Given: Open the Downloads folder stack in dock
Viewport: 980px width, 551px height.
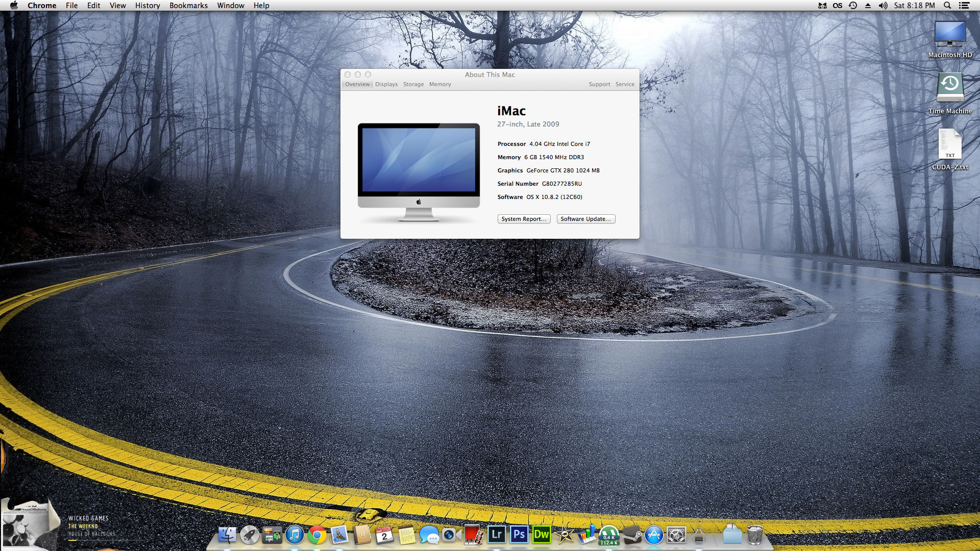Looking at the screenshot, I should click(732, 535).
